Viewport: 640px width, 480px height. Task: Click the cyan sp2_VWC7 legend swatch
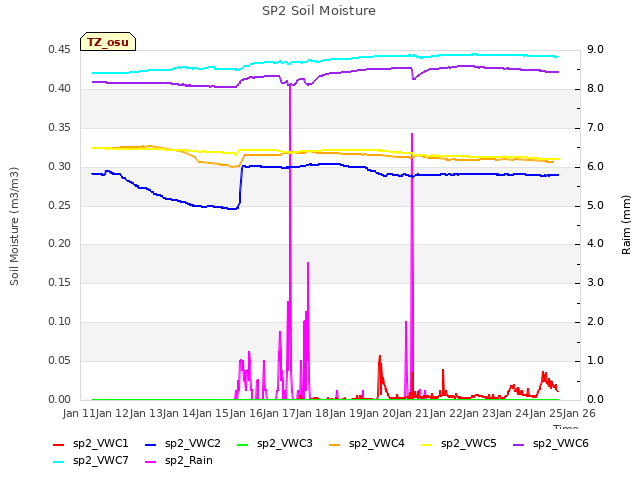(59, 462)
